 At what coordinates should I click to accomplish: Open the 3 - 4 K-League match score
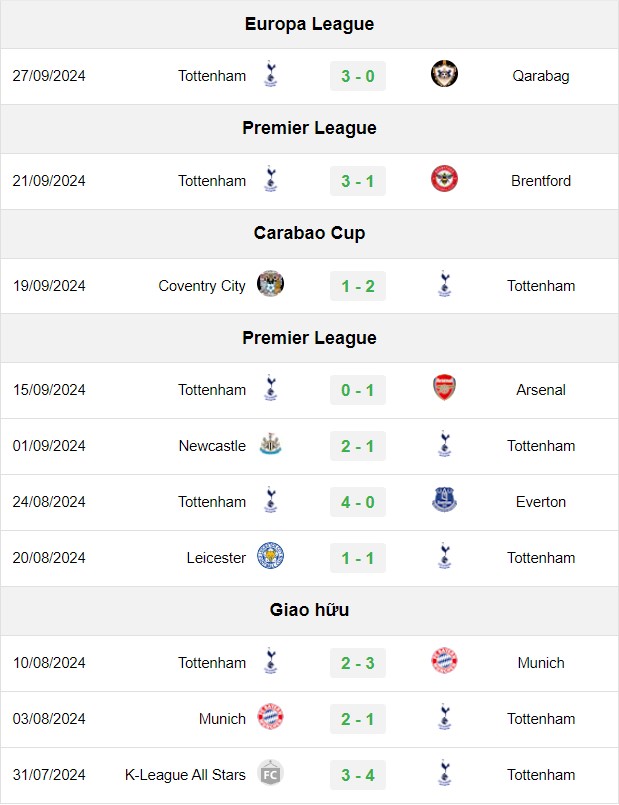coord(358,775)
